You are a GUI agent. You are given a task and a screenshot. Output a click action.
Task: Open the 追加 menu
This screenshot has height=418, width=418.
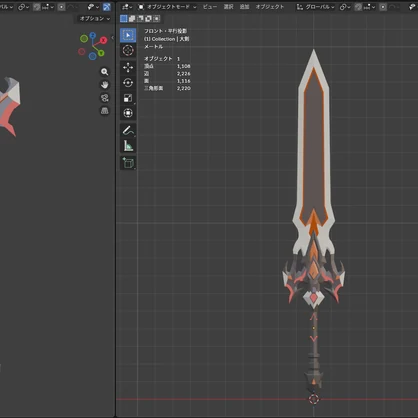click(x=244, y=7)
